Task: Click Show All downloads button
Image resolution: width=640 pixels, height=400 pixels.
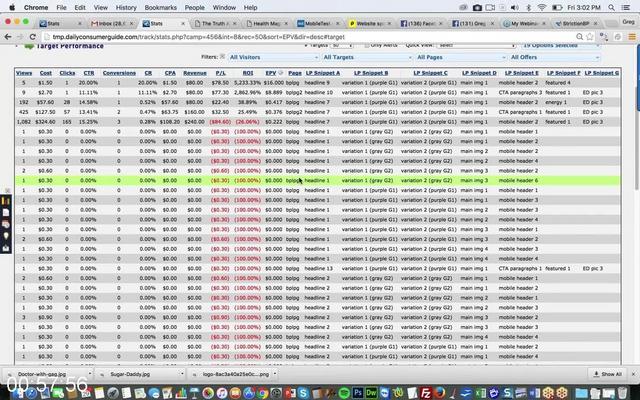Action: tap(608, 374)
